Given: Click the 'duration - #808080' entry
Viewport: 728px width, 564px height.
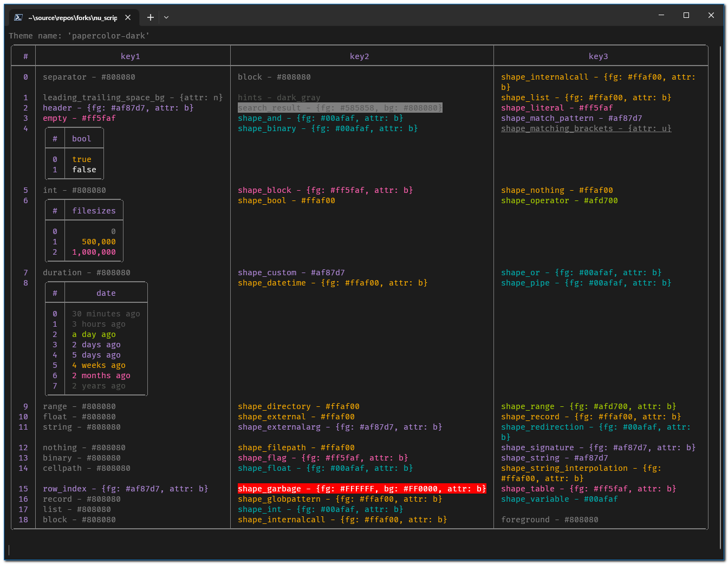Looking at the screenshot, I should (87, 273).
